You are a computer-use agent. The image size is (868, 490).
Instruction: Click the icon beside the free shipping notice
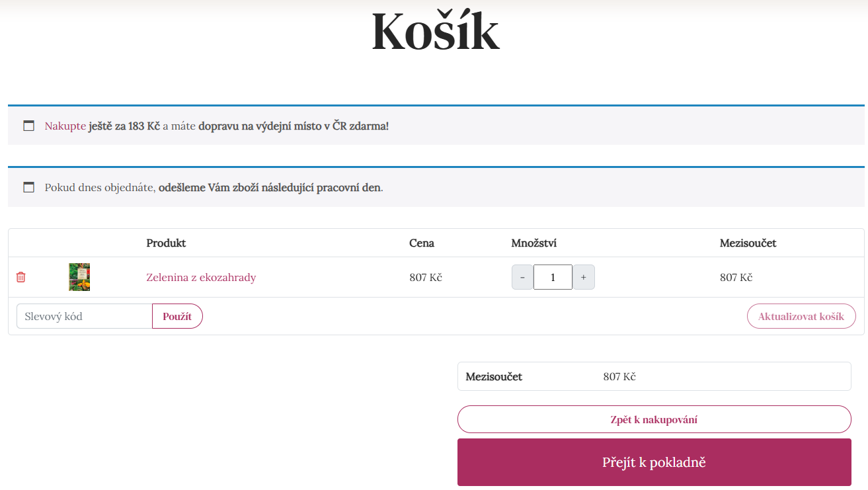pos(28,125)
